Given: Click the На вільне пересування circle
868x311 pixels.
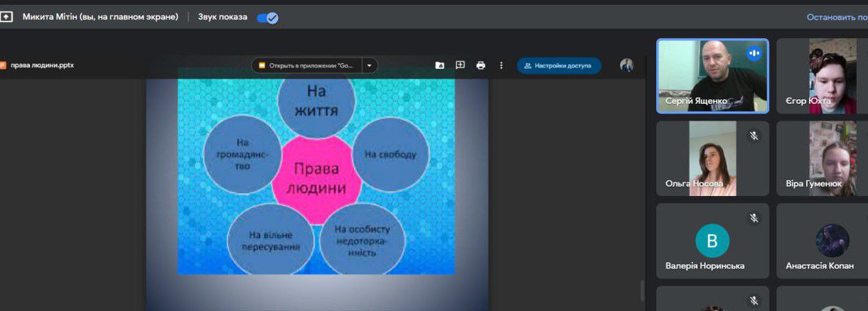Looking at the screenshot, I should coord(269,241).
